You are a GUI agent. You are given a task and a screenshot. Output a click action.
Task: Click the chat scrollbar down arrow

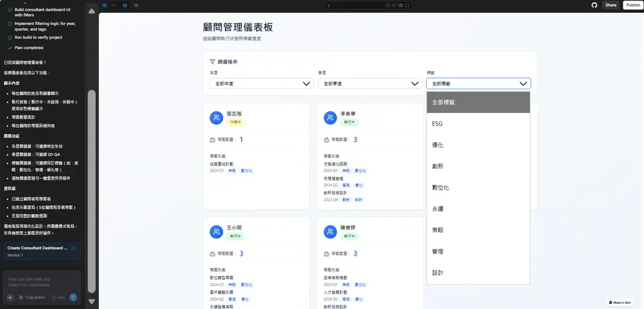coord(91,301)
